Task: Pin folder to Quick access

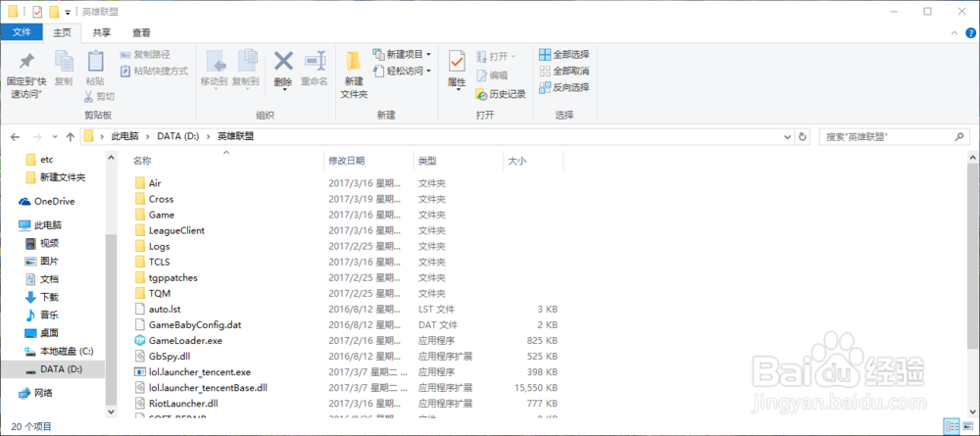Action: 26,73
